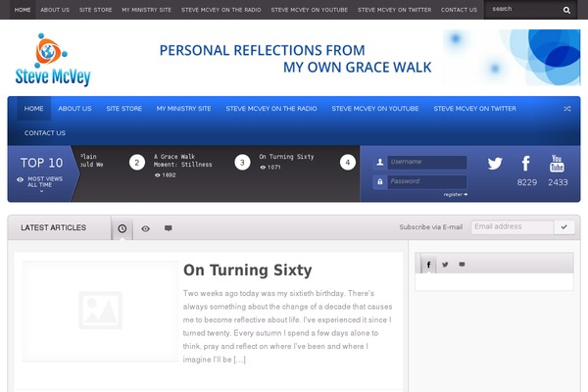Click Site Store in blue navigation bar
Screen dimensions: 588x392
tap(123, 109)
